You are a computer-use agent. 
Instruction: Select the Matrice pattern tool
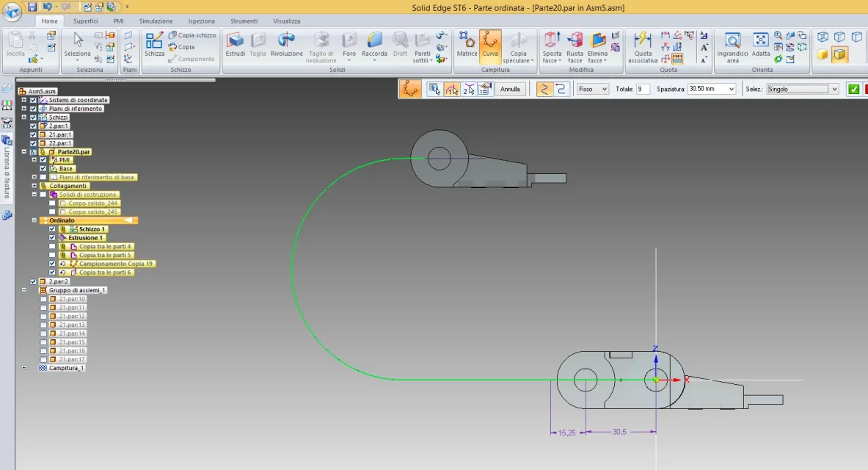(x=467, y=44)
